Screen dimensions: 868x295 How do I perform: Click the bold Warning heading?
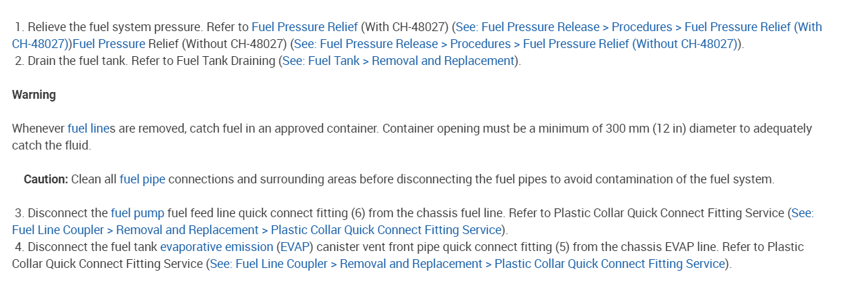(x=34, y=95)
